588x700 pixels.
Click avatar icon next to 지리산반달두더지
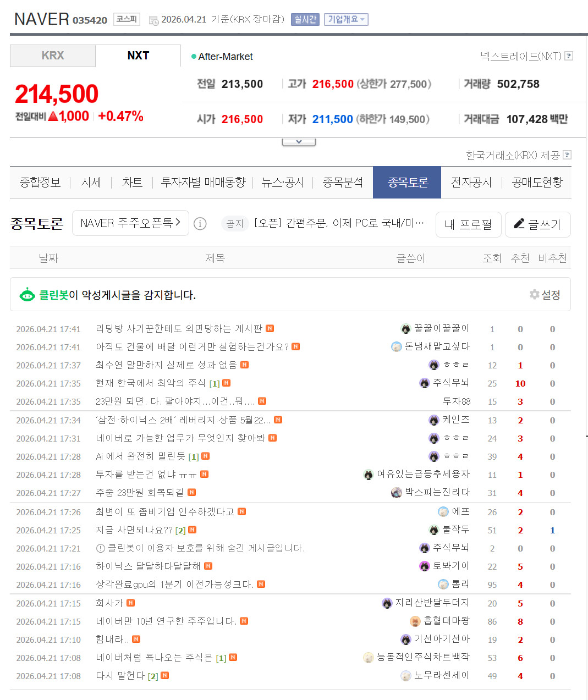(387, 603)
